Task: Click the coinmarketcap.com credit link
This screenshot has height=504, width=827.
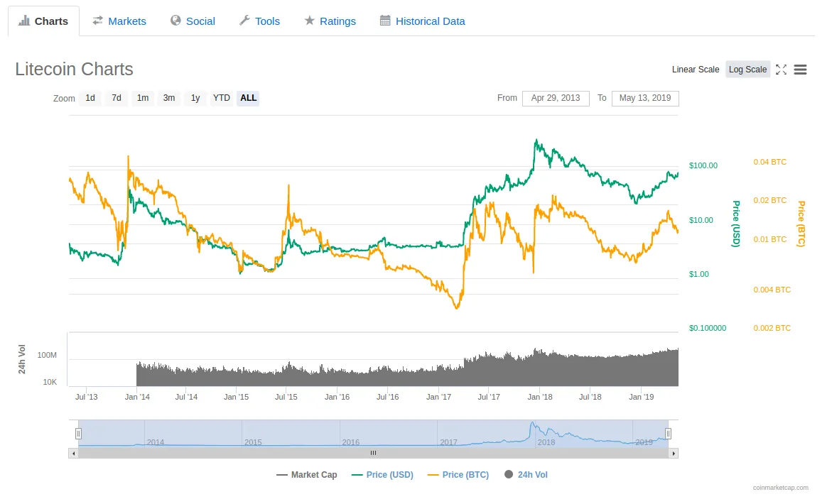Action: tap(781, 488)
